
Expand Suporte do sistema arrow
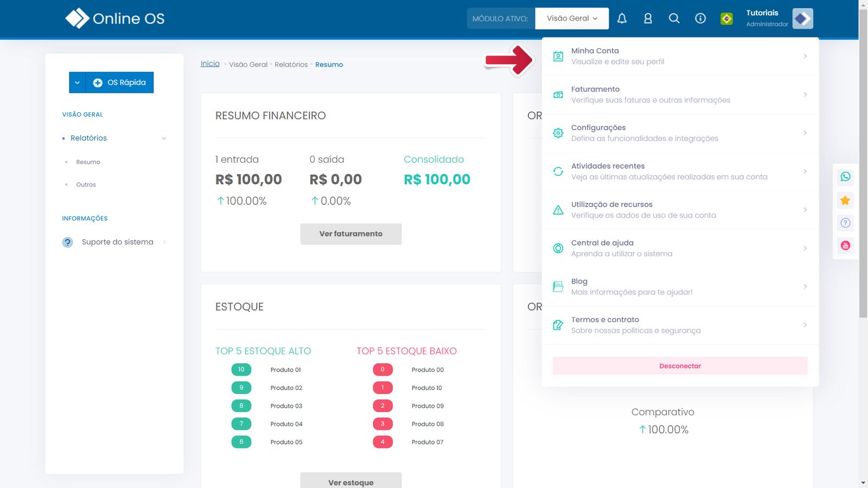[164, 242]
